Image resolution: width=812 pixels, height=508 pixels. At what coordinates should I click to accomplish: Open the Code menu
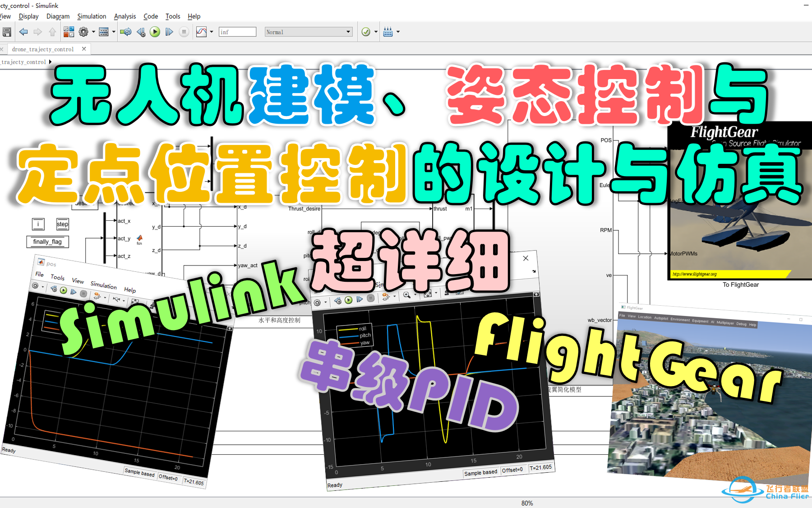[x=151, y=16]
